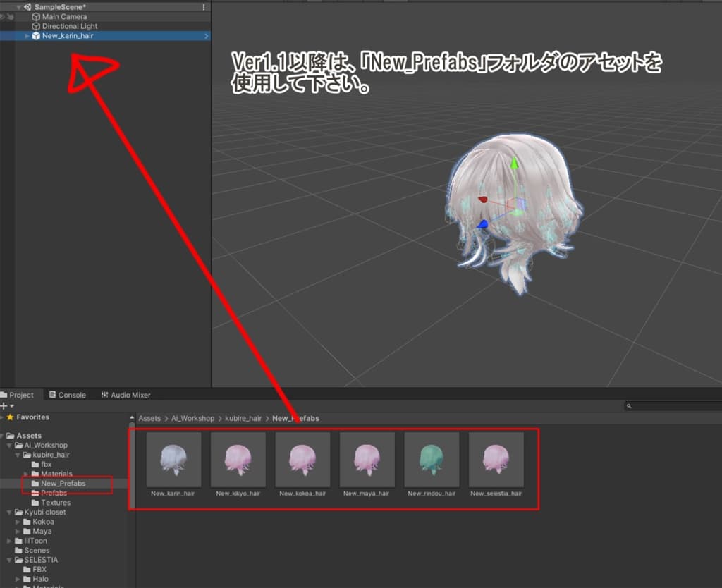The height and width of the screenshot is (588, 722).
Task: Click the New_karin_hair prefab cube icon in the Hierarchy
Action: pyautogui.click(x=36, y=36)
